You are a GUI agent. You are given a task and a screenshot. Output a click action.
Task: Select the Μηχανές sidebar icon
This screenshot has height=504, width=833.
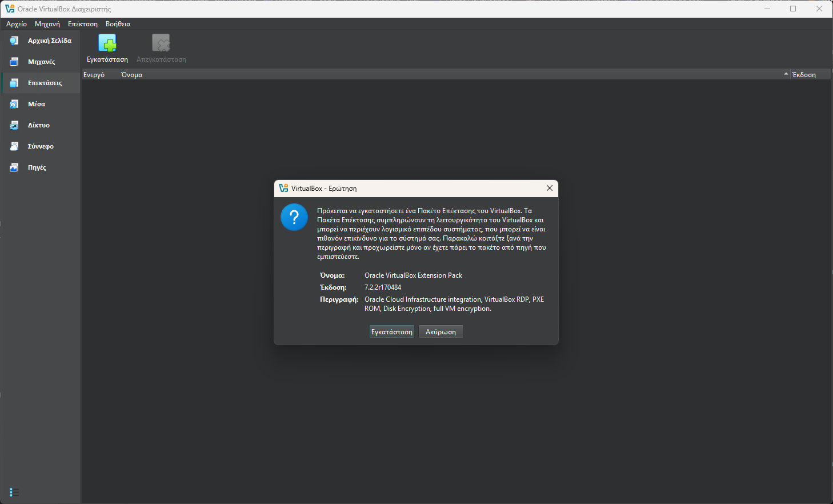tap(14, 62)
